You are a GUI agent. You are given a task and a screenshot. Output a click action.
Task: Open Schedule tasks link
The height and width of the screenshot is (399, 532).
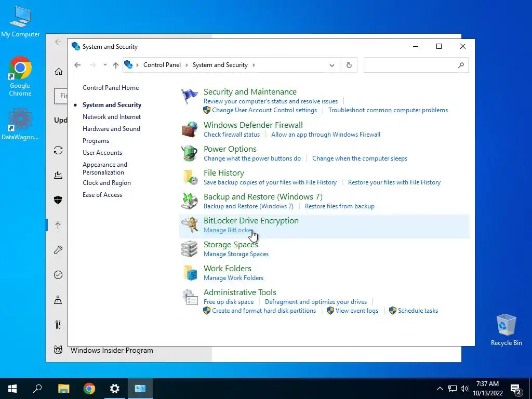pos(418,311)
